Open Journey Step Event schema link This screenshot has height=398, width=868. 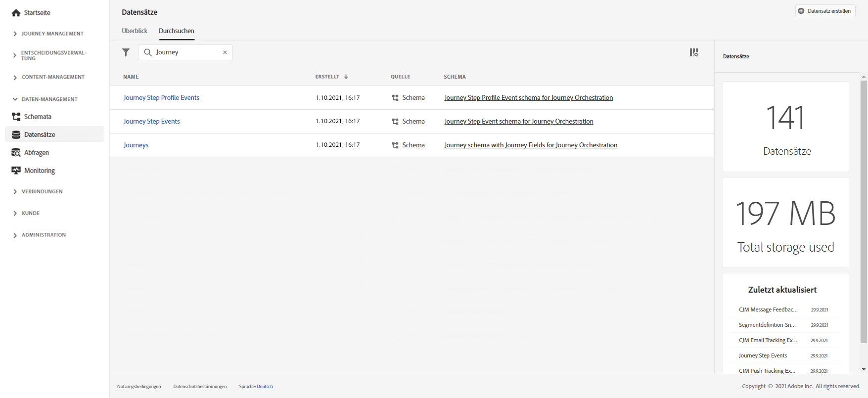pyautogui.click(x=519, y=122)
